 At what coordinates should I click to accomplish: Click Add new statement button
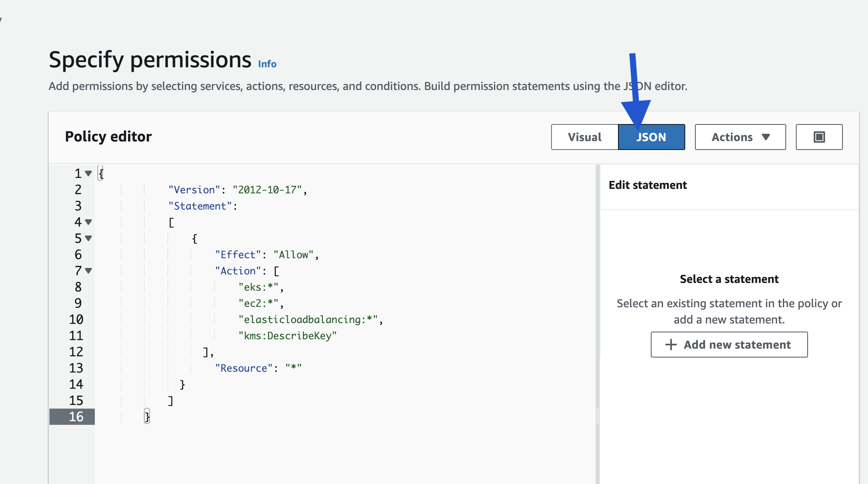[729, 344]
